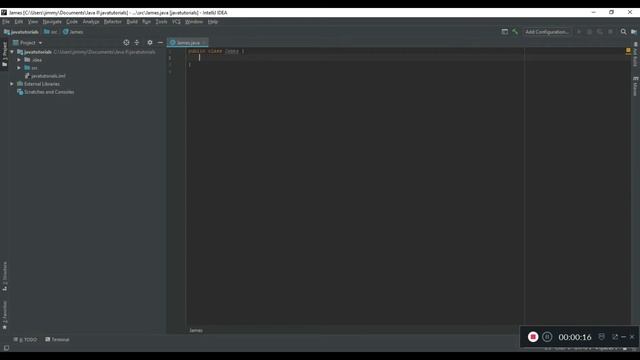Toggle the Favorites side tab
Screen dimensions: 640x360
pos(4,315)
